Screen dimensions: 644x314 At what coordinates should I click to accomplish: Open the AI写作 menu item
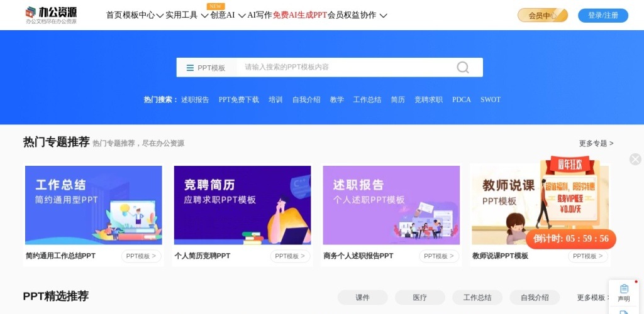click(x=260, y=15)
